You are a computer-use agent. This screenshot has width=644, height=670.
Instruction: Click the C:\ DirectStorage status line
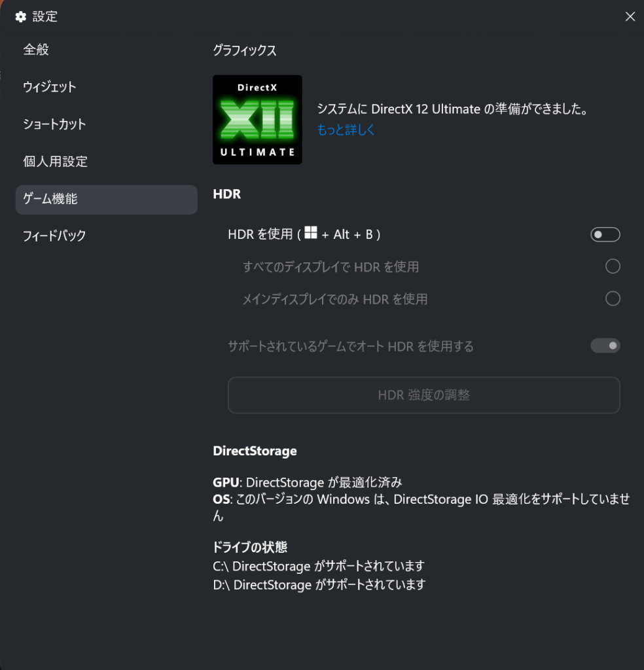click(319, 566)
